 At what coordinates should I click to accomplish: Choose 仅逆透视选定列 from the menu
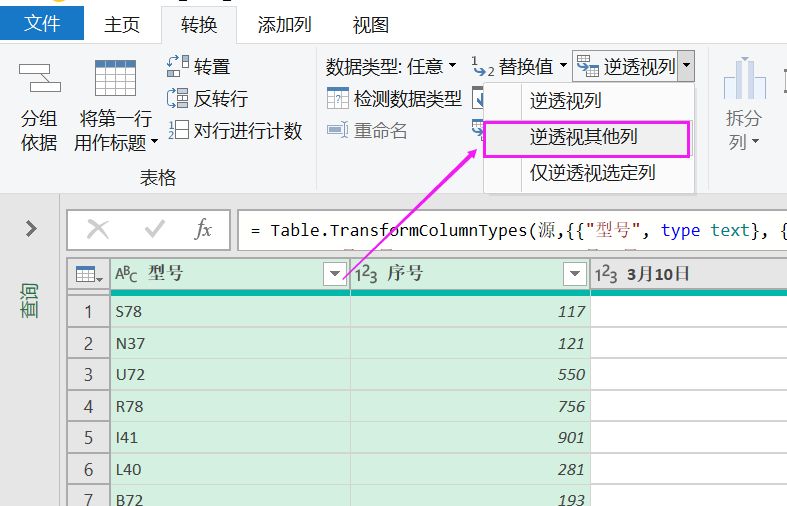(x=589, y=174)
